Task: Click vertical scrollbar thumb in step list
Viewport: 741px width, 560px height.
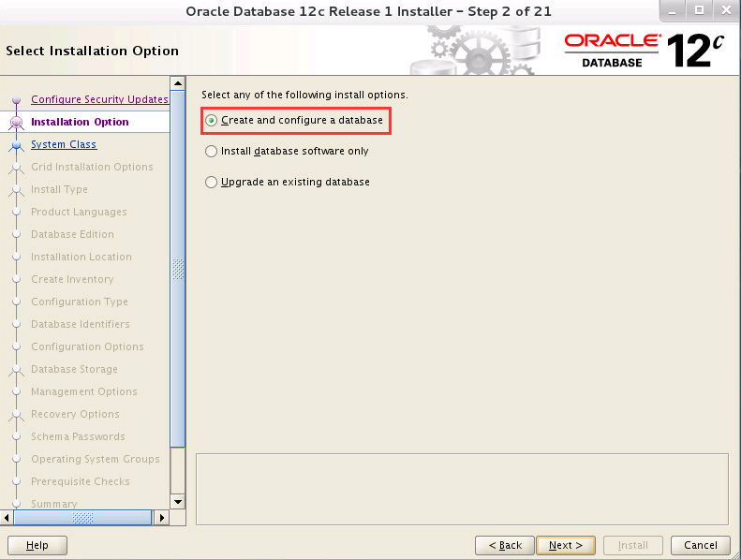Action: [178, 269]
